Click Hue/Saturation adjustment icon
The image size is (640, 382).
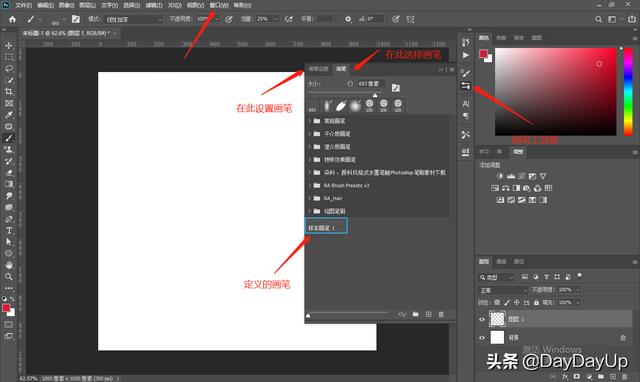click(x=495, y=188)
